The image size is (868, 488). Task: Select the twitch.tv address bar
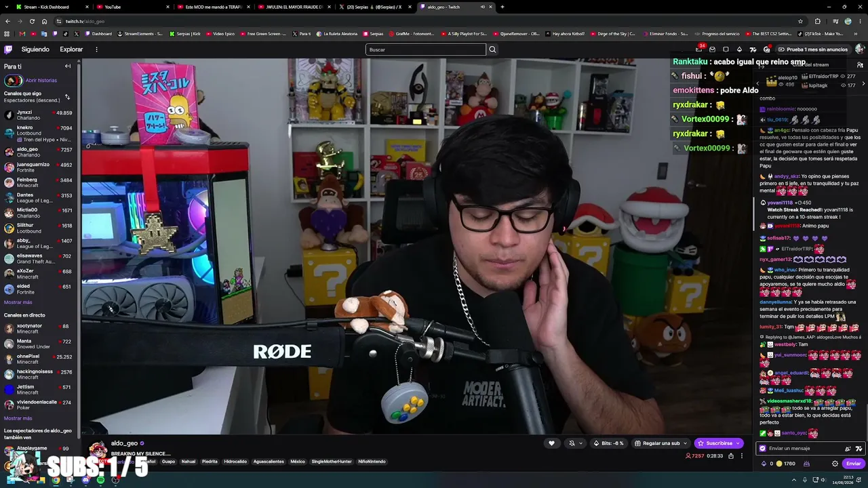427,21
